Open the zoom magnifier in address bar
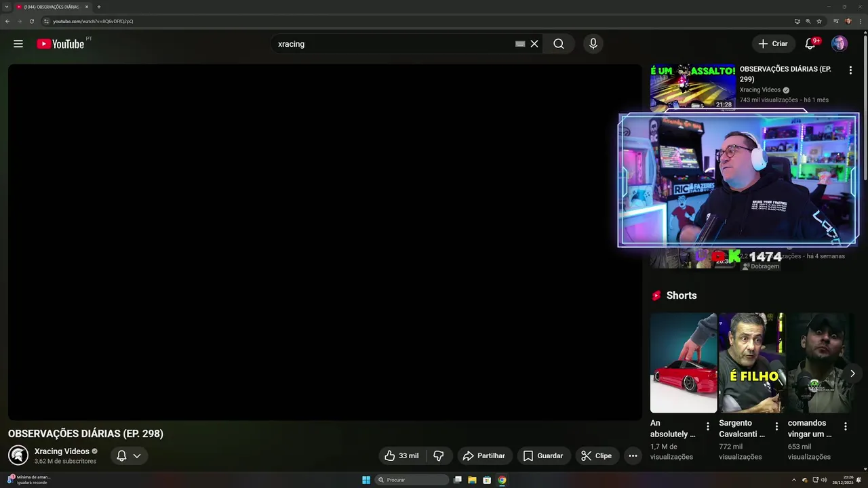The image size is (868, 488). coord(808,21)
